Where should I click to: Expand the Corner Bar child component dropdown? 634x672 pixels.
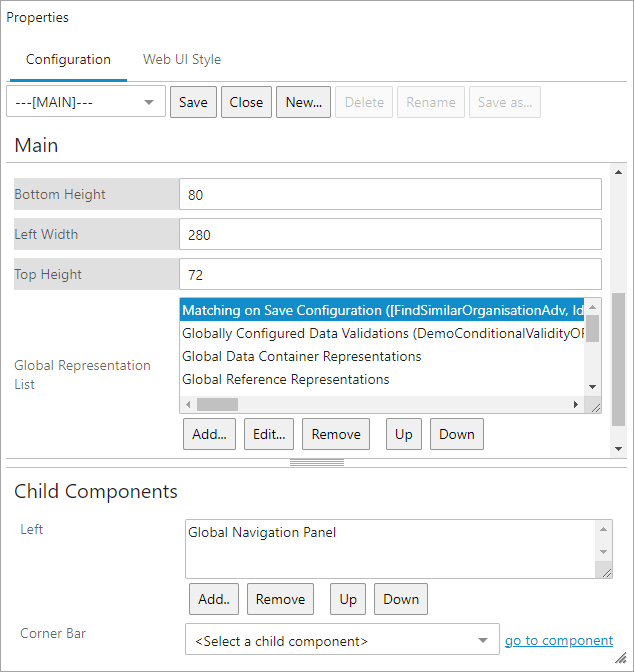pos(342,641)
